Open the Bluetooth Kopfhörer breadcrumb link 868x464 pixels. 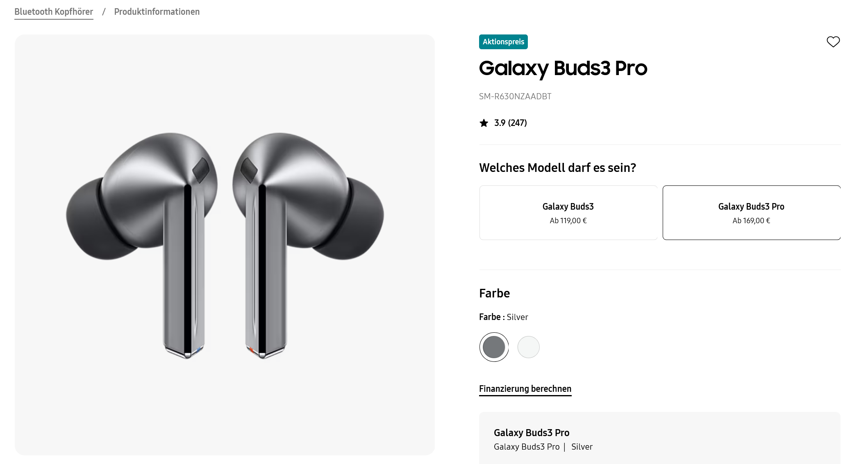[x=54, y=12]
